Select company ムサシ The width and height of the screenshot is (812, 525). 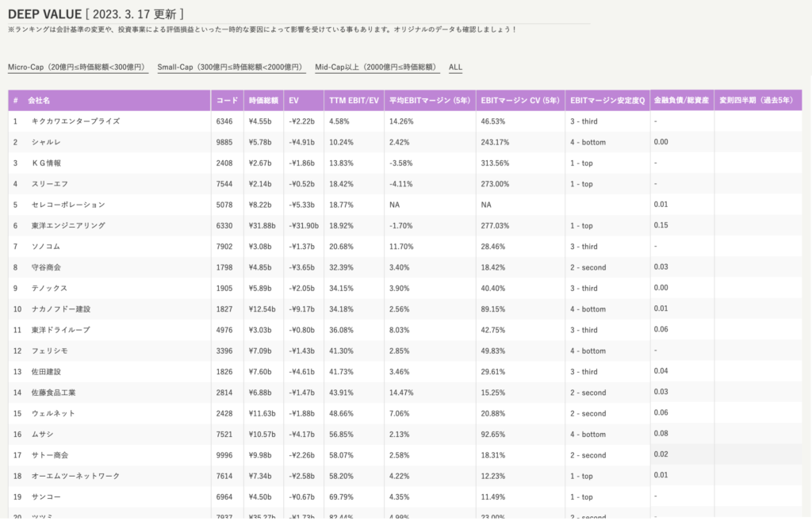pyautogui.click(x=43, y=435)
